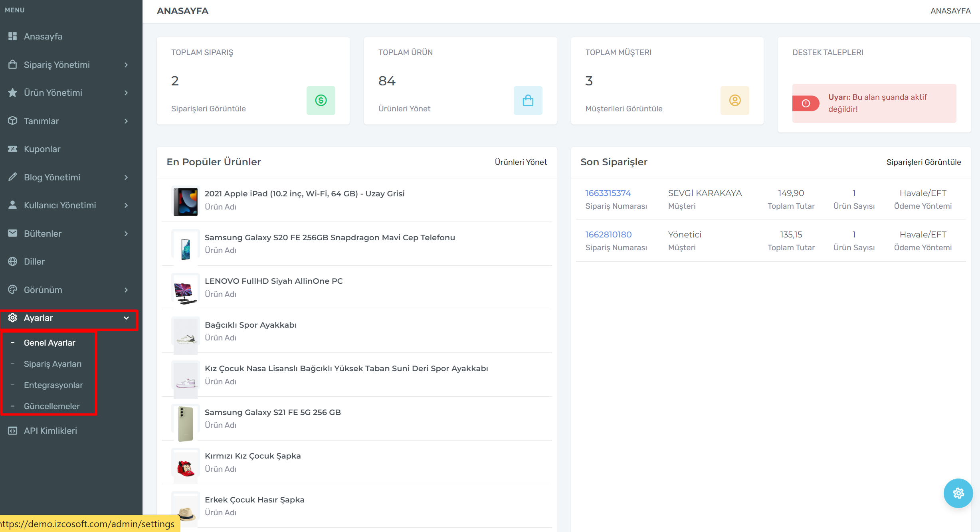Expand the Sipariş Yönetimi submenu

[126, 65]
